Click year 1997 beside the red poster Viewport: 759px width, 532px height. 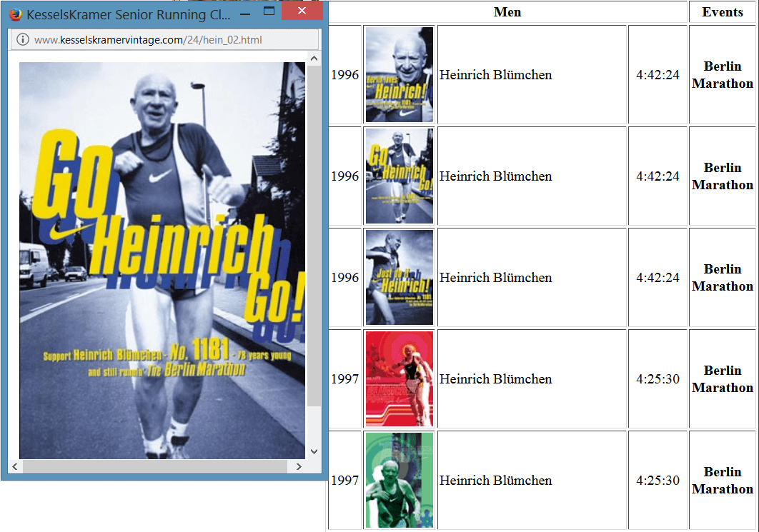pyautogui.click(x=344, y=379)
